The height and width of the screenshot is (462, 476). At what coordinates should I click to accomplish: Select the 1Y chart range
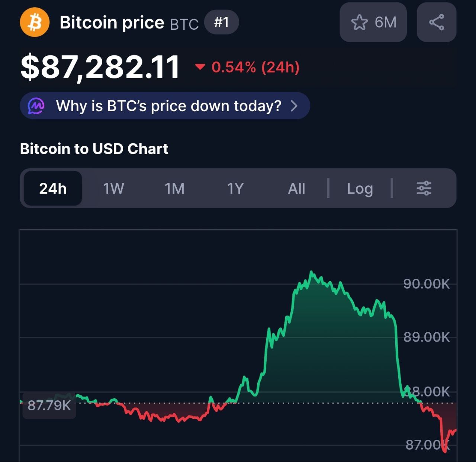pos(235,188)
